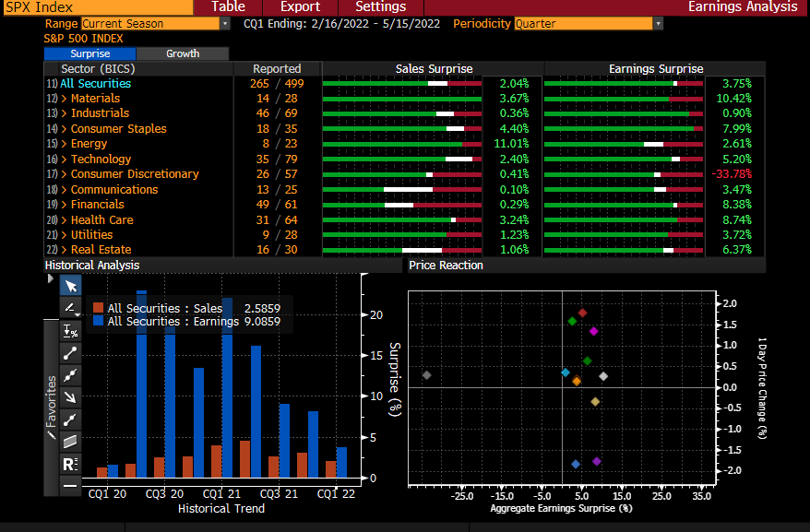Click the 8.74% Health Care earnings value

coord(737,220)
